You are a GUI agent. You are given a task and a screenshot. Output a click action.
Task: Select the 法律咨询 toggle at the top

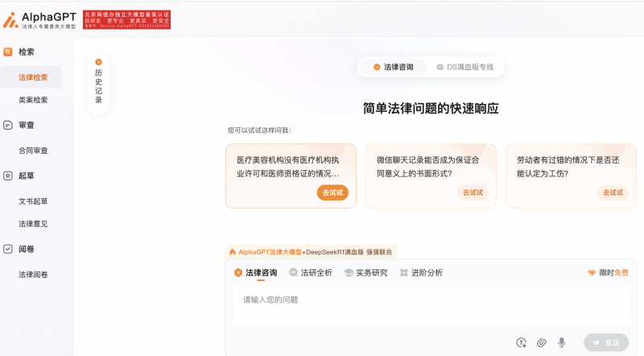(x=393, y=67)
